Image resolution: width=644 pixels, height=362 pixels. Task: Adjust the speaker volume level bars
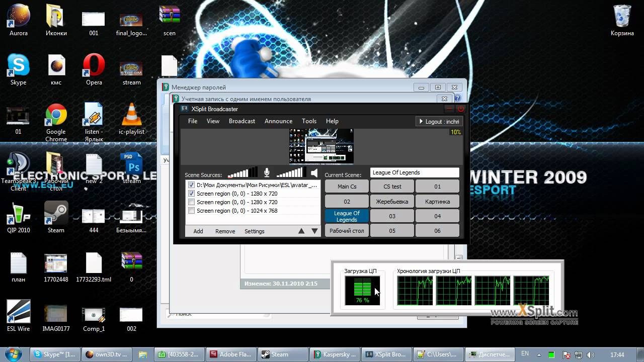[291, 172]
